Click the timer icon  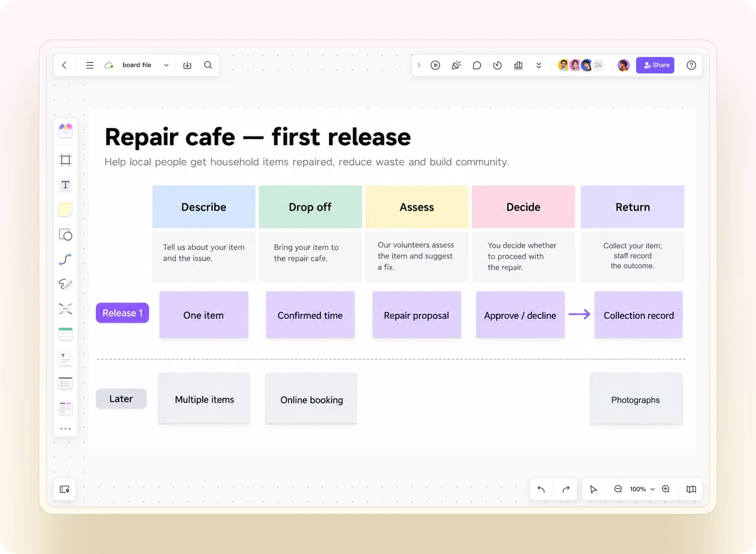498,65
